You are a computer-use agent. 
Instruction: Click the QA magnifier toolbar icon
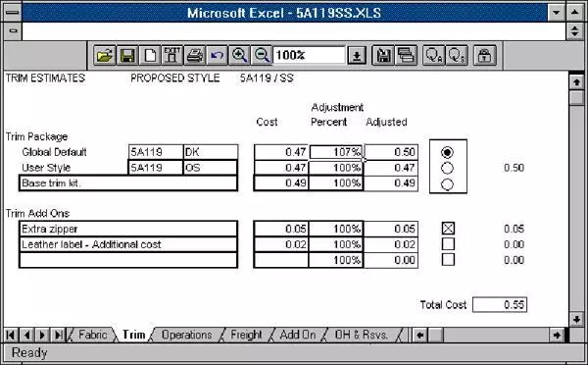pyautogui.click(x=433, y=56)
